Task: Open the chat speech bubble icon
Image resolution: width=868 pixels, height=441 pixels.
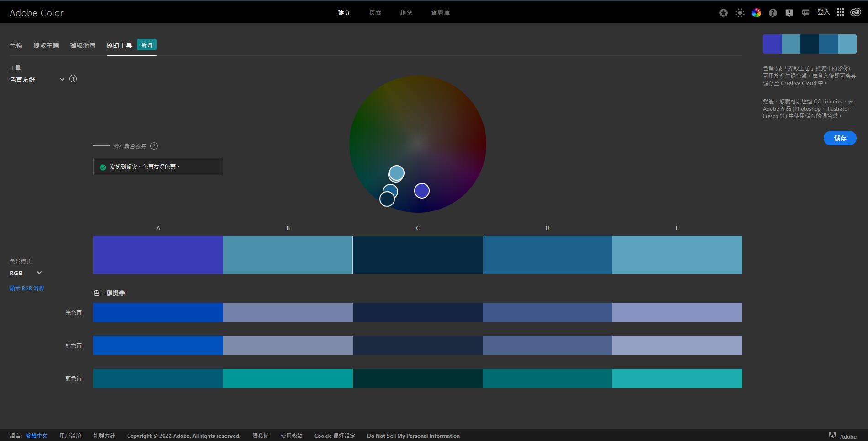Action: pos(805,13)
